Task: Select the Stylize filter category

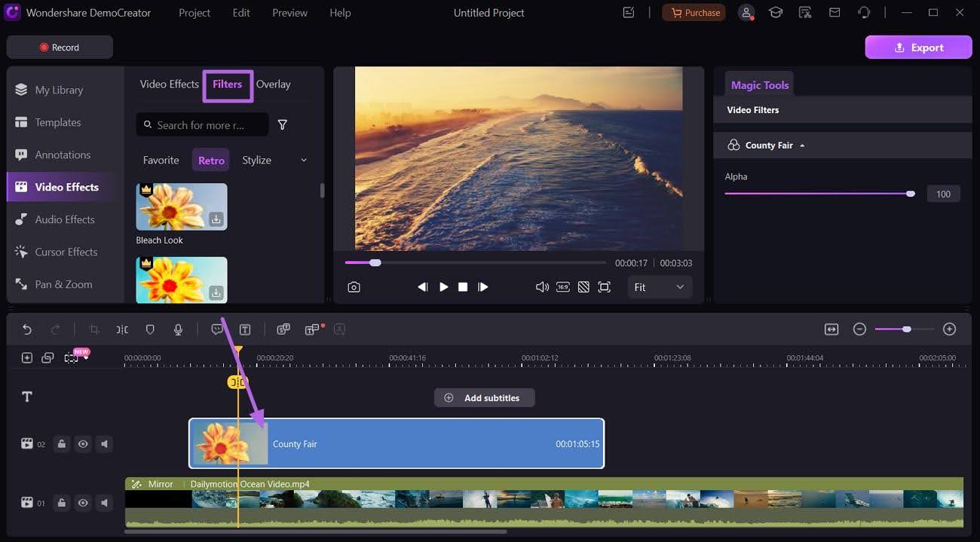Action: (256, 161)
